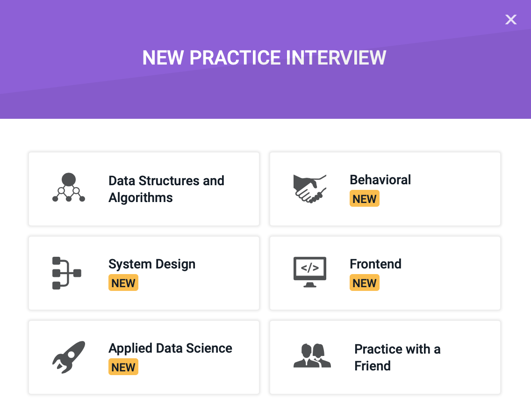The height and width of the screenshot is (420, 531).
Task: Click the NEW badge under Frontend
Action: pos(364,283)
